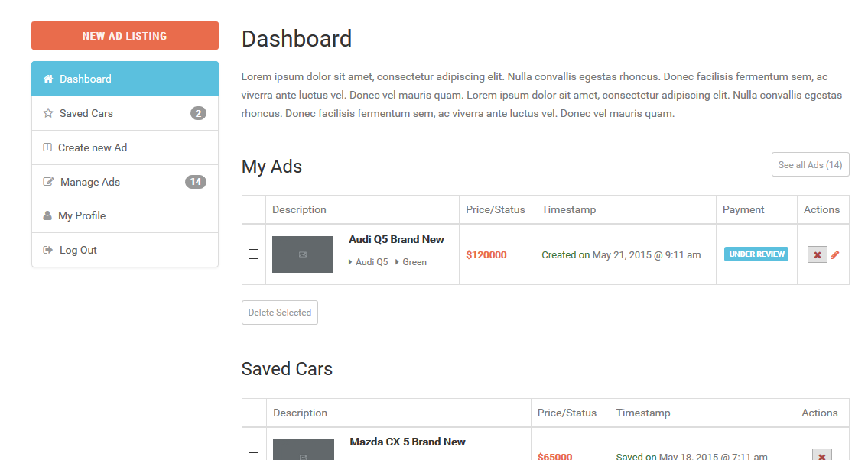Click the sign-out icon beside Log Out
The image size is (868, 460).
coord(47,250)
